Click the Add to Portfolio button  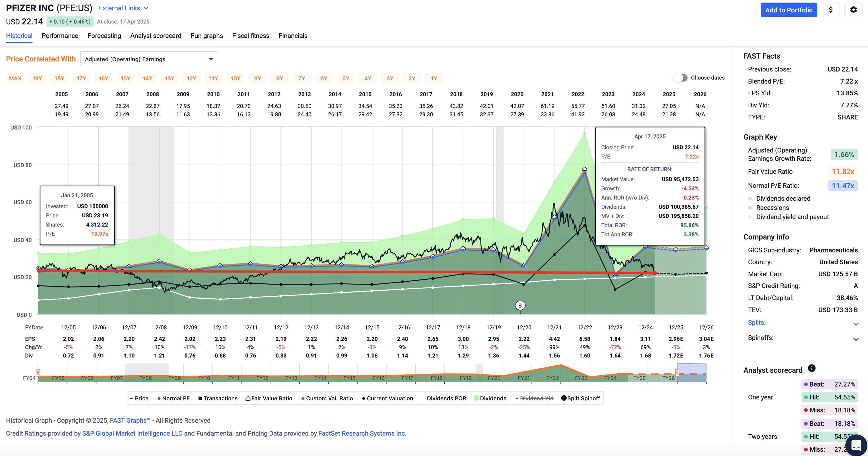point(789,10)
